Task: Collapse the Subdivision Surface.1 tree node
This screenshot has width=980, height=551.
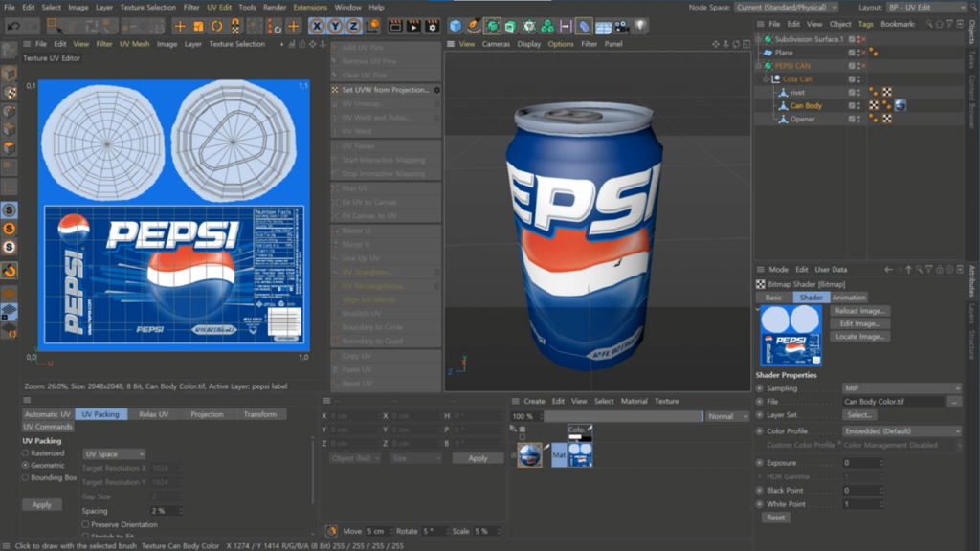Action: point(759,39)
